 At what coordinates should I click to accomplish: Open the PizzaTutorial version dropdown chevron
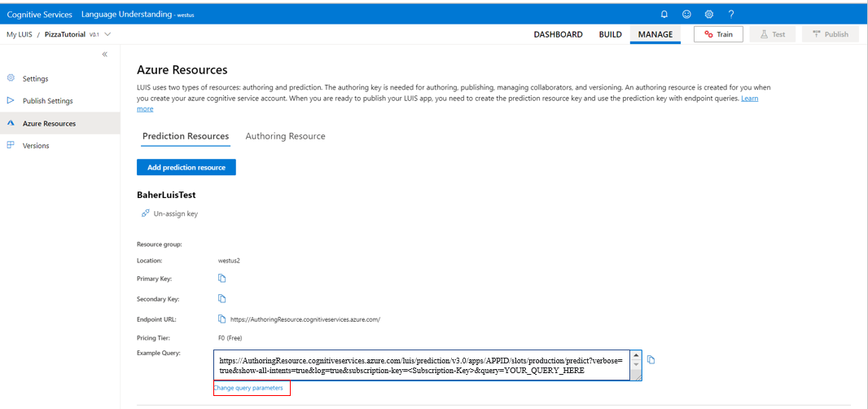pos(107,34)
